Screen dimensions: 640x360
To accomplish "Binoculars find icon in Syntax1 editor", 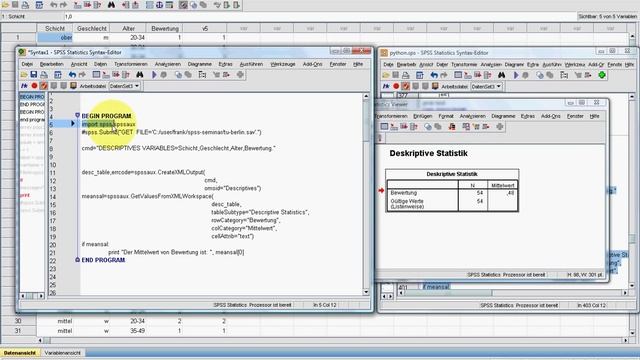I will click(x=140, y=75).
